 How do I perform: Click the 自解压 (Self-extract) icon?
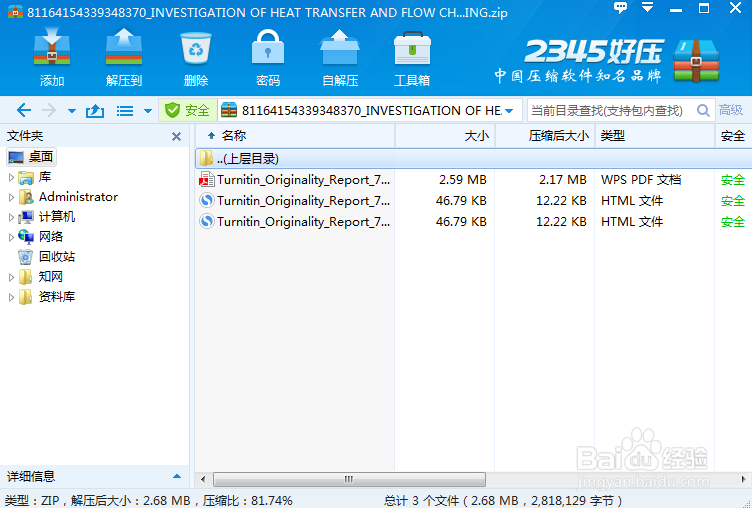[x=340, y=47]
